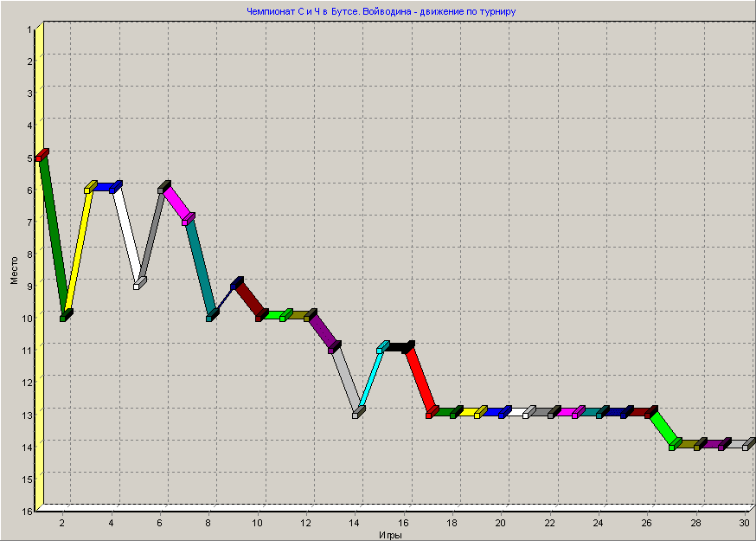Click place label 1 on the vertical axis
Image resolution: width=756 pixels, height=541 pixels.
point(30,29)
